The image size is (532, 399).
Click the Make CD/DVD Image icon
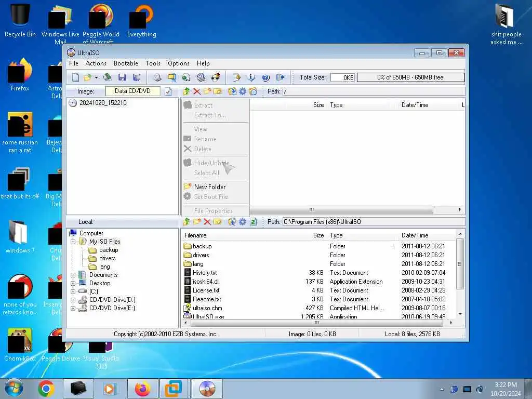pos(157,77)
